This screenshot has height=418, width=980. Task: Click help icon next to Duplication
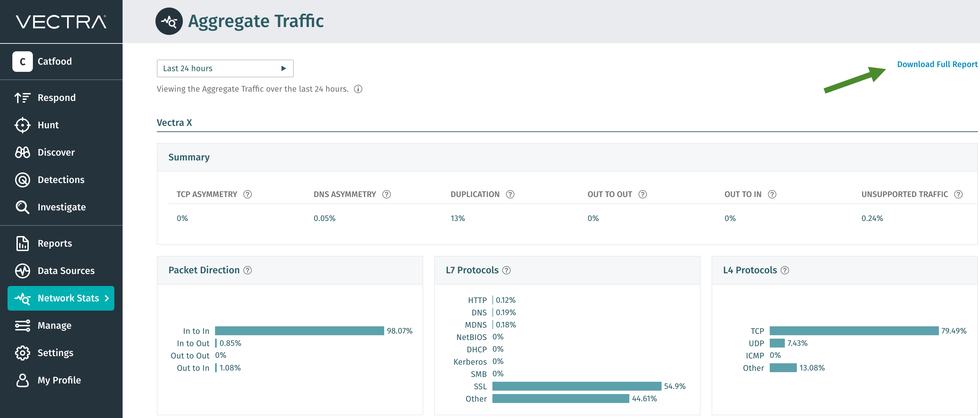[510, 194]
